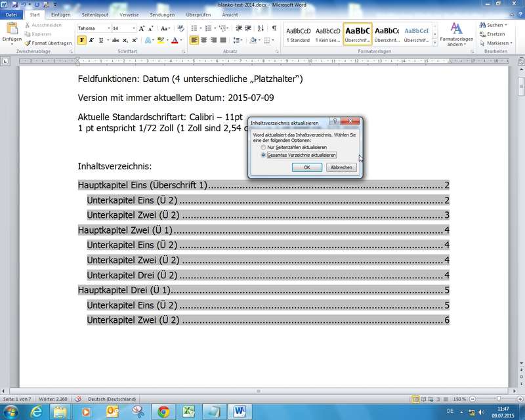Viewport: 525px width, 420px height.
Task: Toggle underline formatting (U)
Action: click(101, 40)
